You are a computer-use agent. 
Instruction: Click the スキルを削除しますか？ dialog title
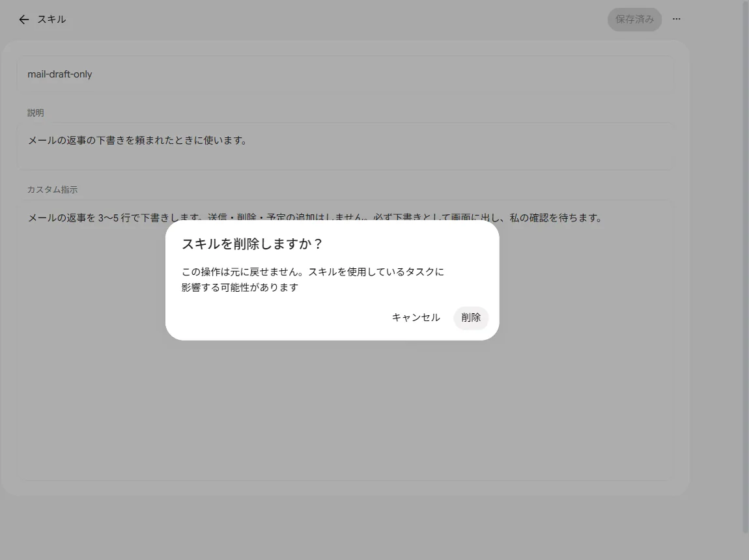[x=252, y=244]
